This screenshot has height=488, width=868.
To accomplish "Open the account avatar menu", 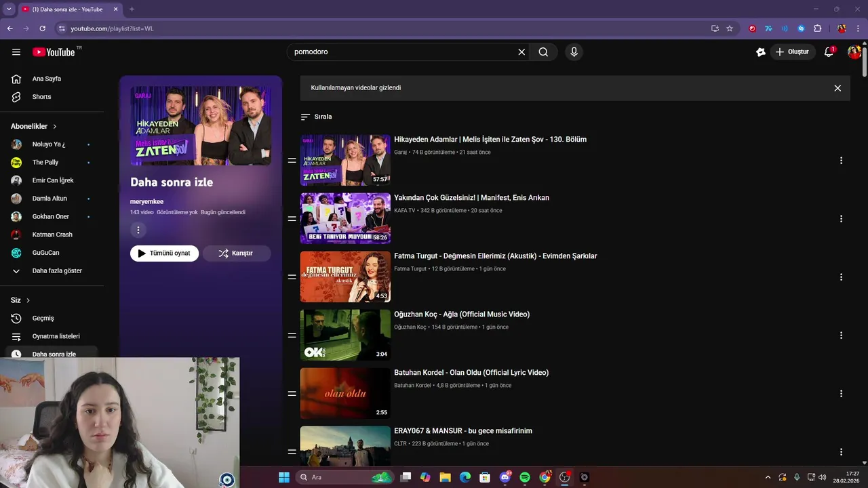I will click(854, 52).
